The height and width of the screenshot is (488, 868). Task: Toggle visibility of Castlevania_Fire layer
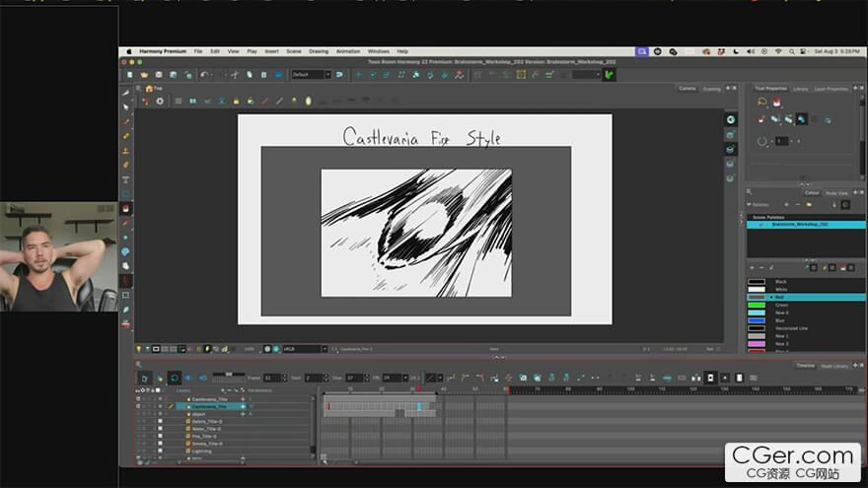[x=138, y=406]
